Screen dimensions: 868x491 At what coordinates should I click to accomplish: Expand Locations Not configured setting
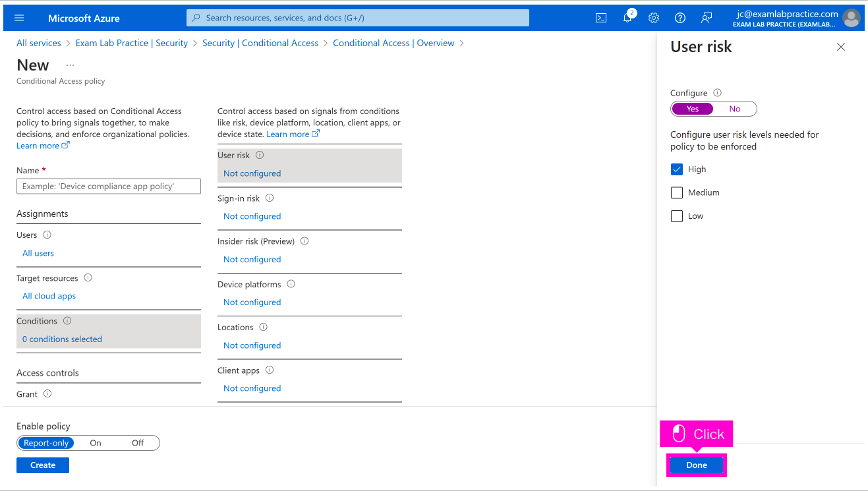tap(252, 345)
